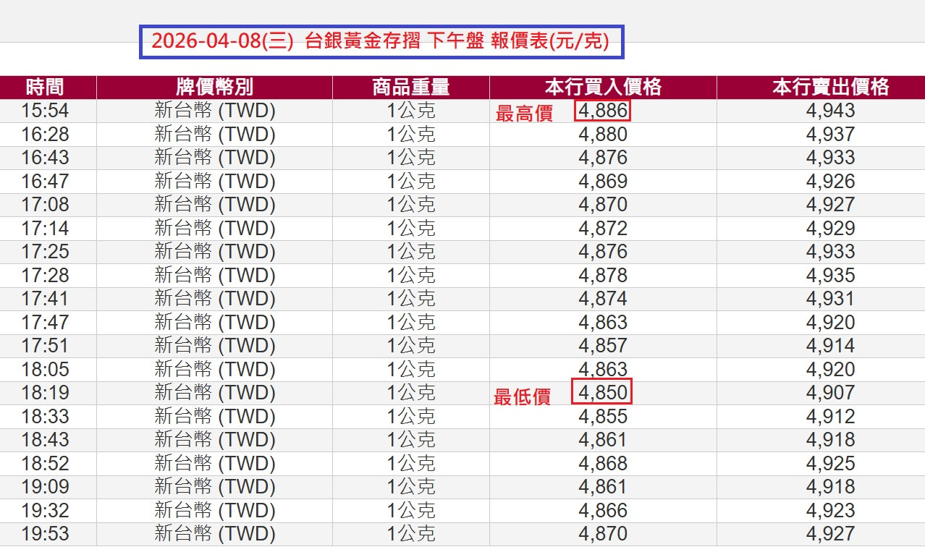Select the buy price 4,886 cell
Image resolution: width=925 pixels, height=560 pixels.
click(x=603, y=111)
